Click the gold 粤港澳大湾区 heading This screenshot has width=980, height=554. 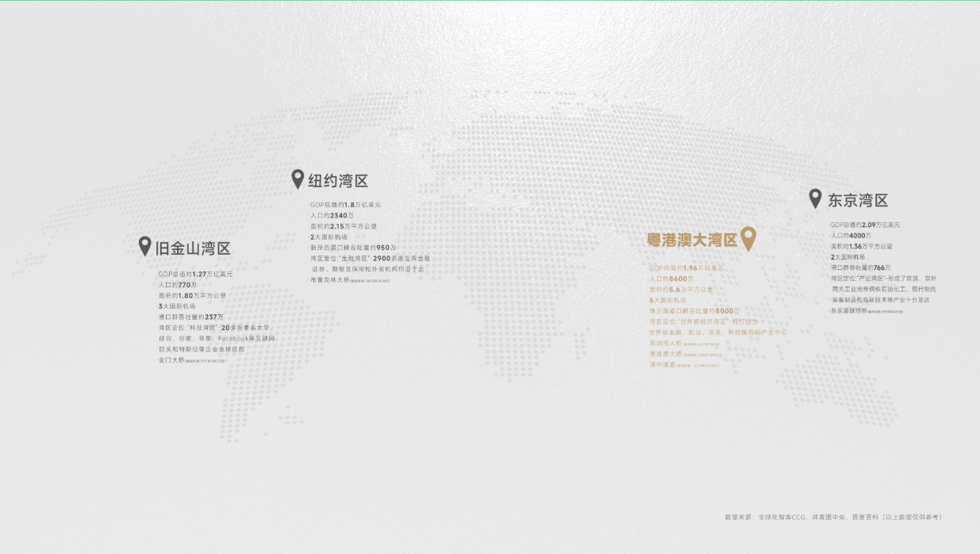692,240
